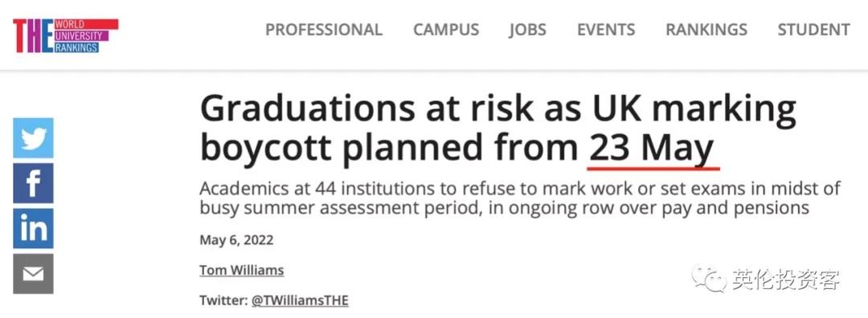This screenshot has width=868, height=318.
Task: Open the STUDENT nav menu
Action: coord(813,30)
